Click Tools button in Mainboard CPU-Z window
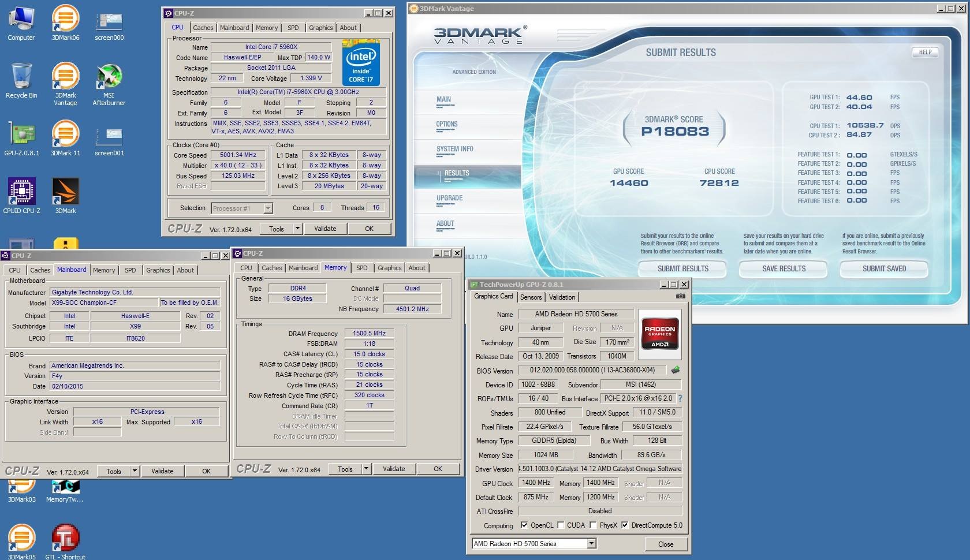The image size is (970, 560). [114, 471]
